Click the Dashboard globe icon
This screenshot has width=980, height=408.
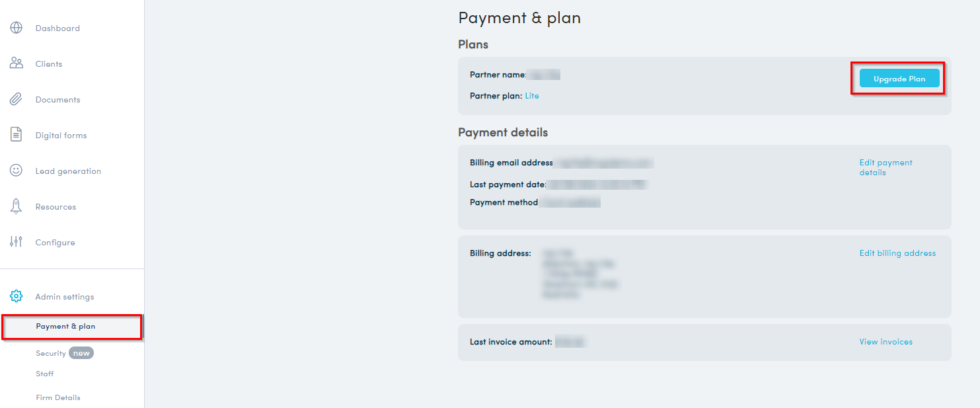(x=16, y=28)
